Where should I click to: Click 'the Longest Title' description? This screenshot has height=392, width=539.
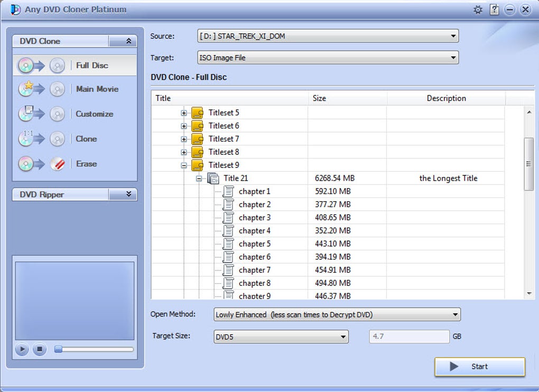448,179
